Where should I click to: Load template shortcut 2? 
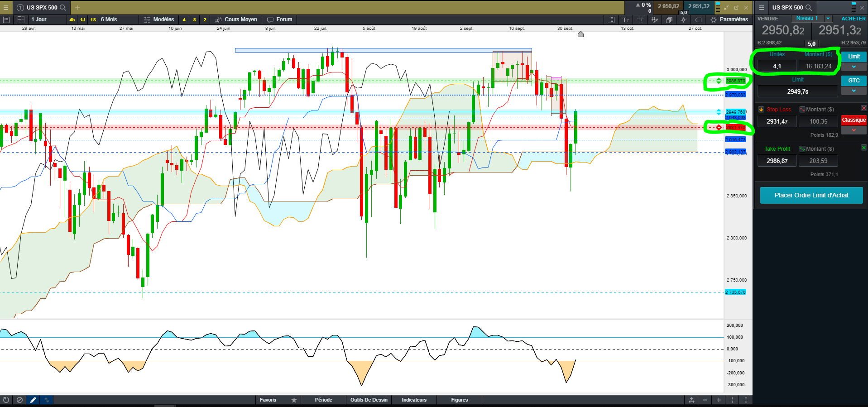pyautogui.click(x=205, y=19)
